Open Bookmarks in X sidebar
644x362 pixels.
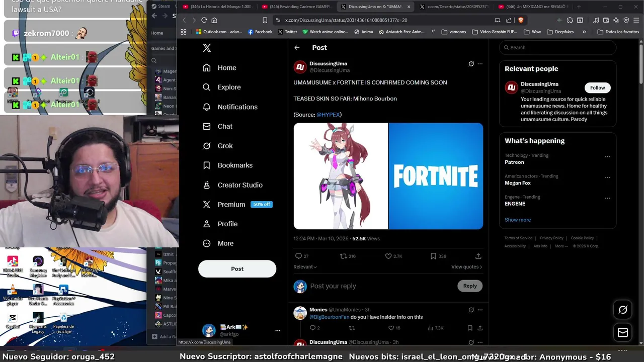[227, 165]
